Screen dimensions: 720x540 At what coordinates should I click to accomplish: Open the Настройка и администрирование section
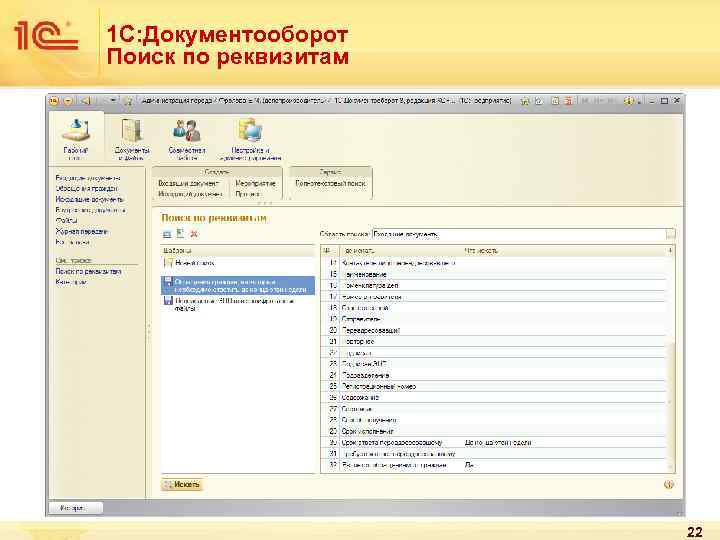250,139
